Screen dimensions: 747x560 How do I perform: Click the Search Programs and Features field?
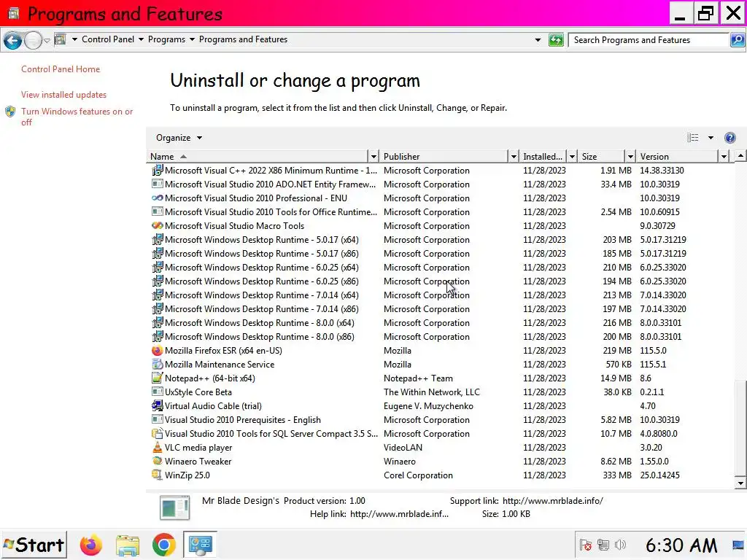[649, 40]
